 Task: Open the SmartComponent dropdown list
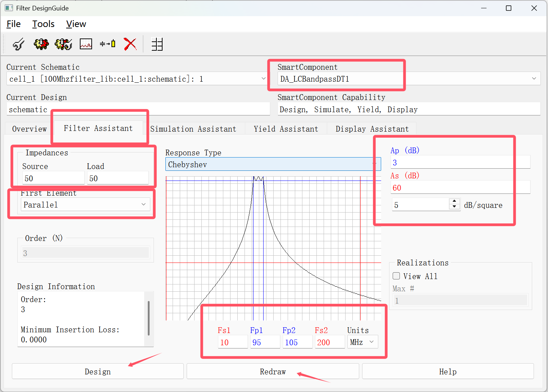(x=534, y=79)
